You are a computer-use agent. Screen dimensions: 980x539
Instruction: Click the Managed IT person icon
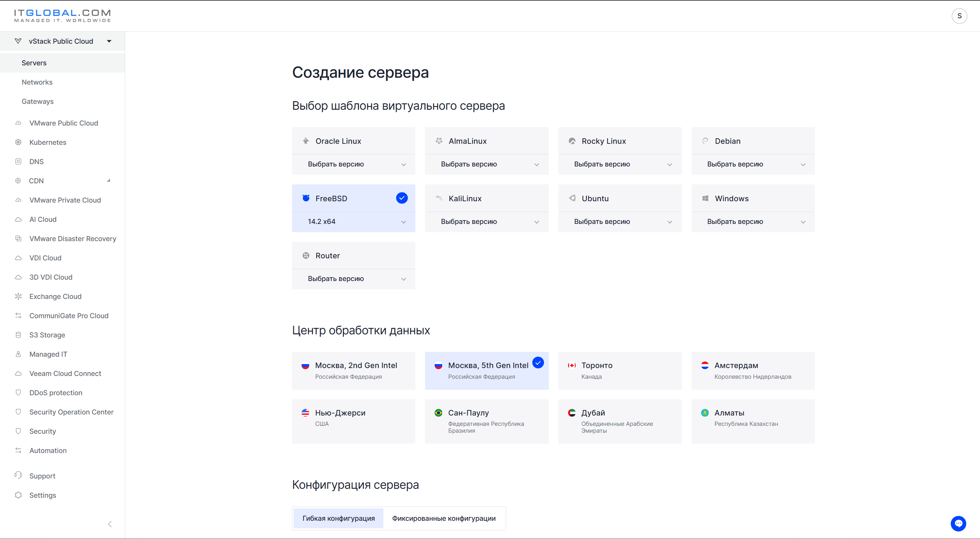18,354
